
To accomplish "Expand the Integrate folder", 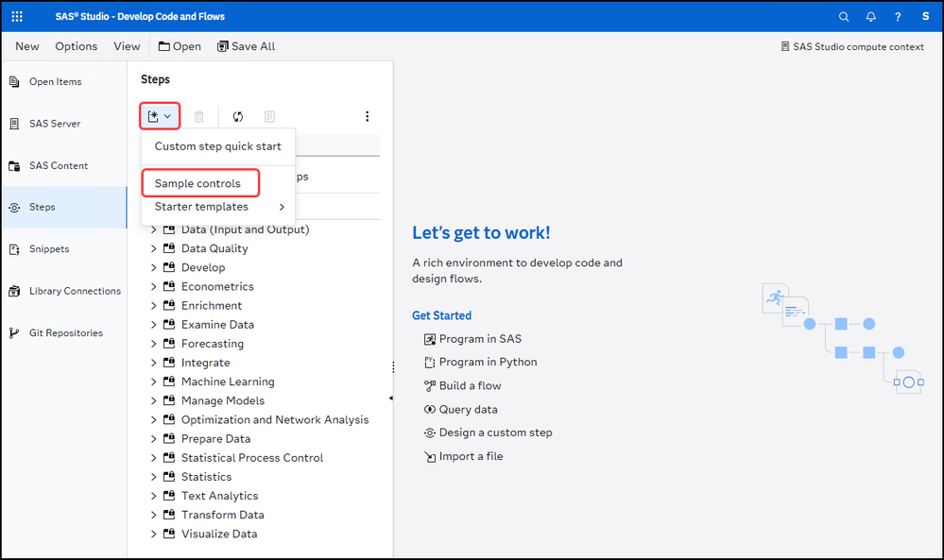I will tap(153, 363).
